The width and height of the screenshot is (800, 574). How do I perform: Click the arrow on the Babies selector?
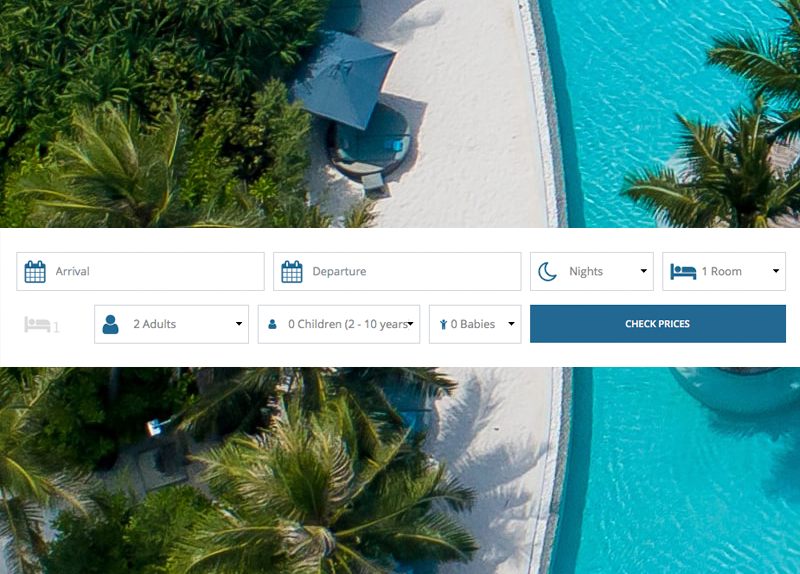coord(511,324)
